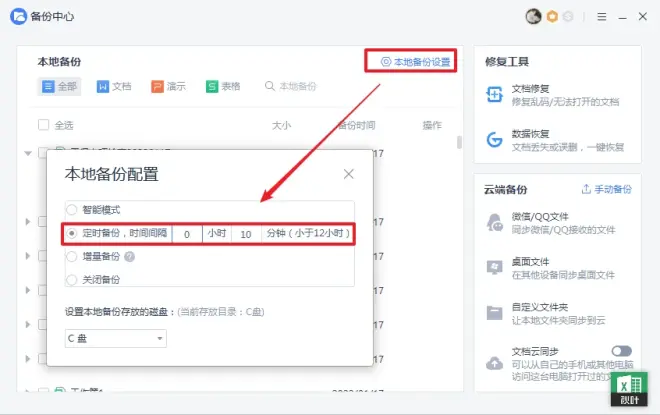Expand the fifth backup list row
Image resolution: width=660 pixels, height=415 pixels.
tap(28, 325)
